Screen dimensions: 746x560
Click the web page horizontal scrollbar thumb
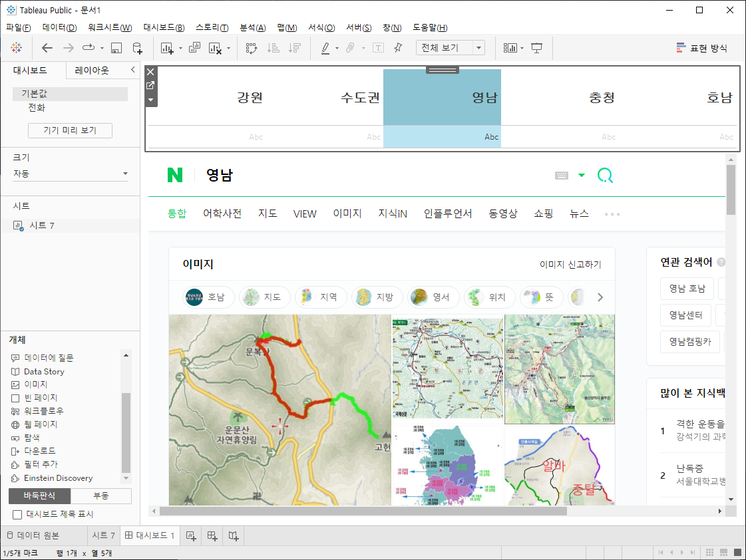[x=363, y=511]
